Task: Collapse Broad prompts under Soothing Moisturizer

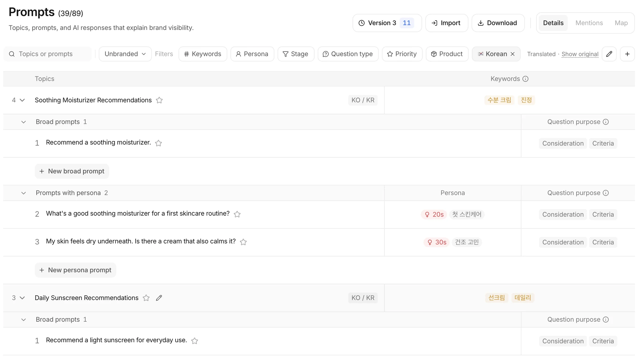Action: pyautogui.click(x=24, y=122)
